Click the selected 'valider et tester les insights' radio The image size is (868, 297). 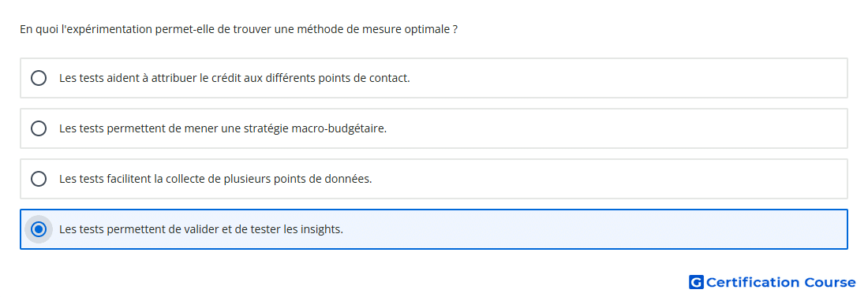tap(39, 229)
